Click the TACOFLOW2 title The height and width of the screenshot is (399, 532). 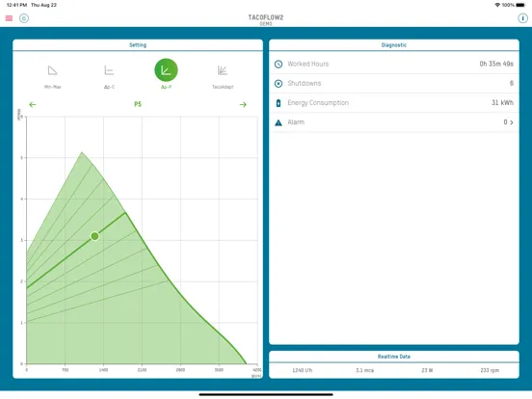pyautogui.click(x=266, y=17)
